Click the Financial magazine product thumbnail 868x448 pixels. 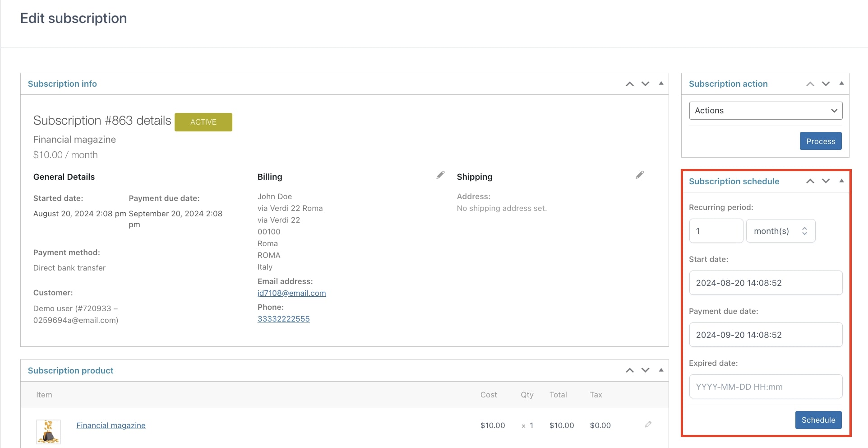coord(48,431)
